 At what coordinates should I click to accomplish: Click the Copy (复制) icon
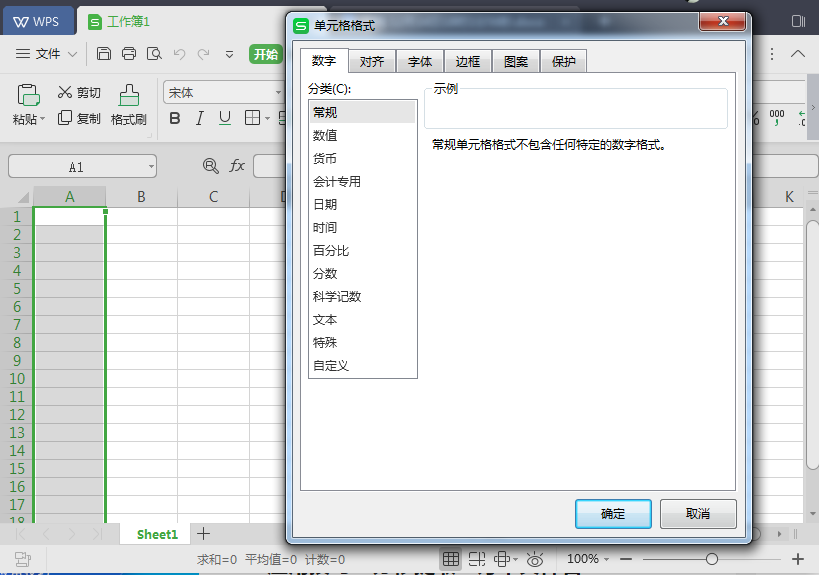[65, 118]
